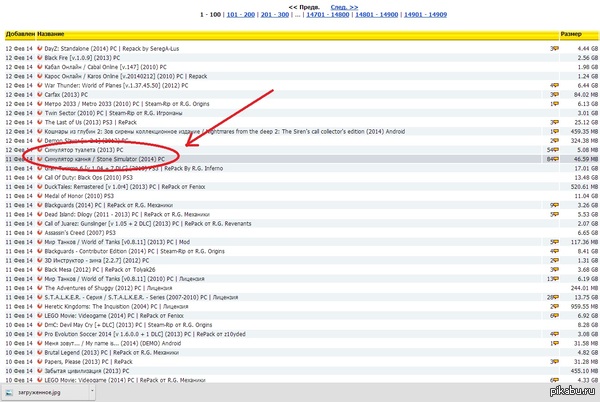
Task: Click the torrent icon next to Metro 2033
Action: [39, 104]
